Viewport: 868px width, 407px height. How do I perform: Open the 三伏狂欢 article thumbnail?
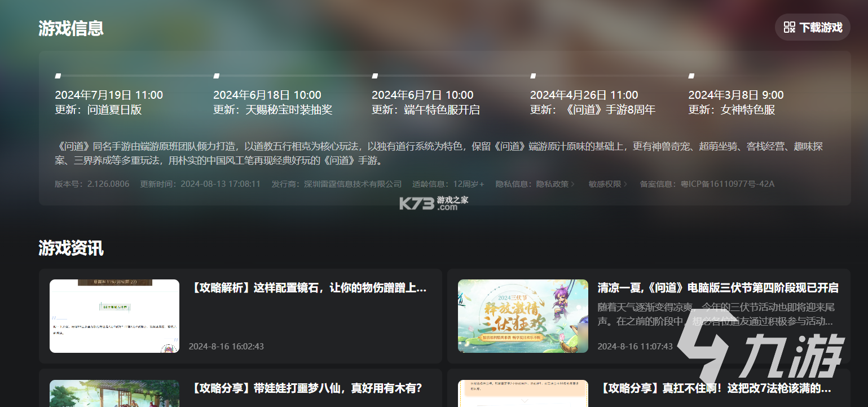523,316
